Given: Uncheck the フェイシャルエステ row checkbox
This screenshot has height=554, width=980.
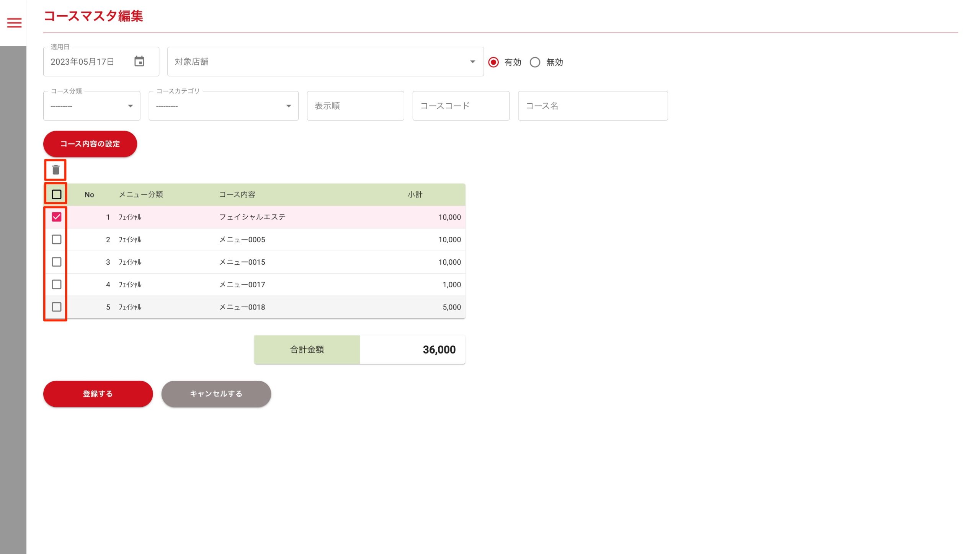Looking at the screenshot, I should coord(56,217).
